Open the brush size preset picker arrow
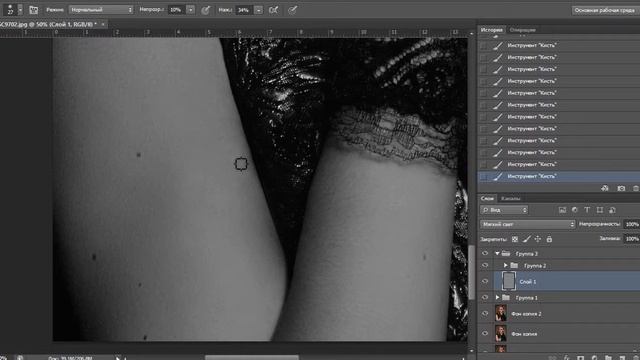Screen dimensions: 640x360 tap(20, 10)
